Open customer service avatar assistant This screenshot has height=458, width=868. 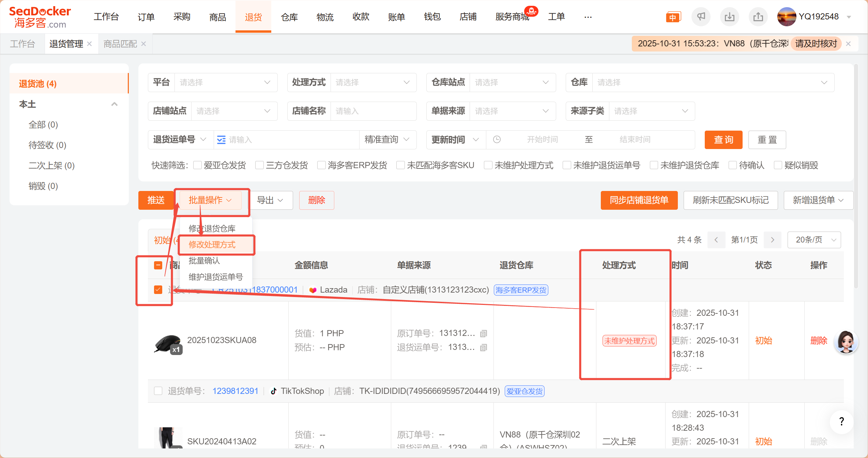[846, 341]
